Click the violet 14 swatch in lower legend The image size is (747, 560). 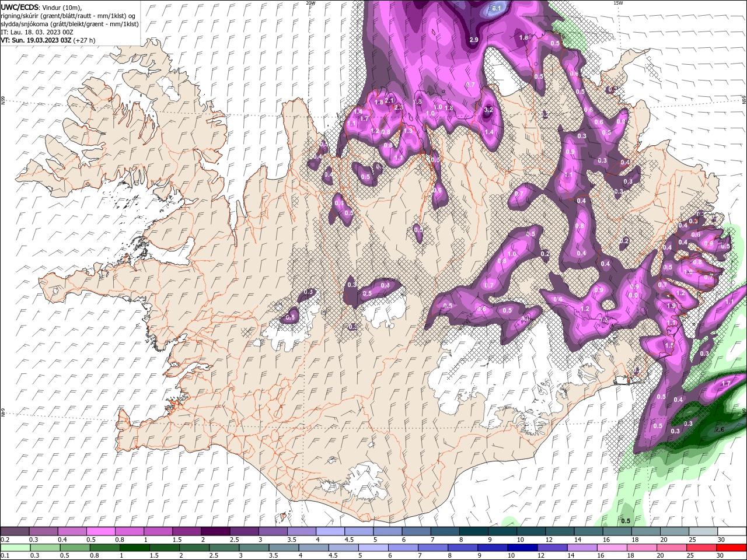582,548
